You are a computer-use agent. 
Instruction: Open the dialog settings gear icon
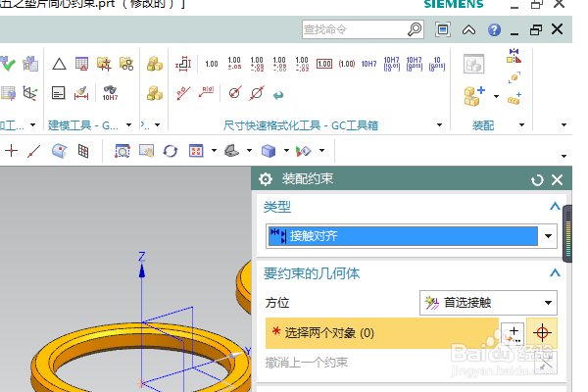pyautogui.click(x=266, y=179)
